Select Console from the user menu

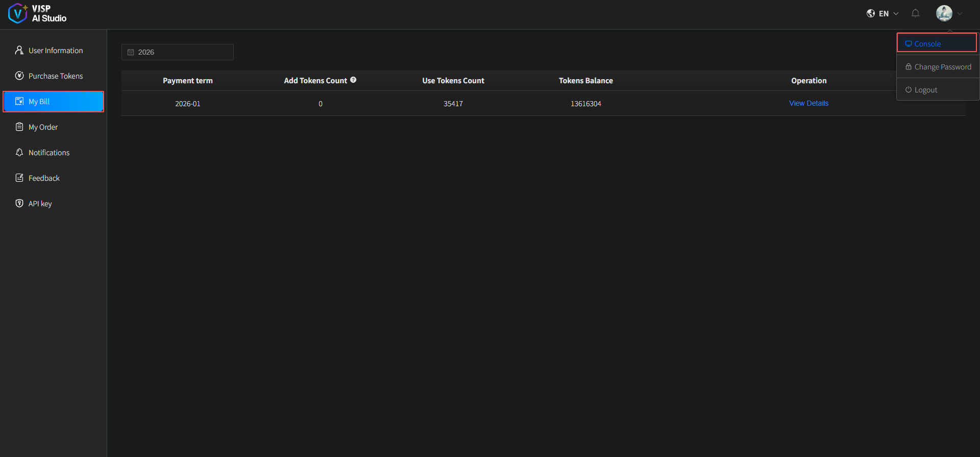(x=927, y=44)
